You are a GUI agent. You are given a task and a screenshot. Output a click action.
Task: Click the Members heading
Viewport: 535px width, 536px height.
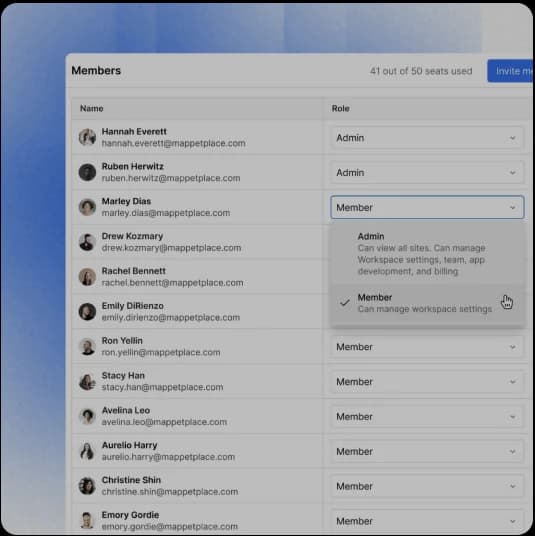point(96,70)
